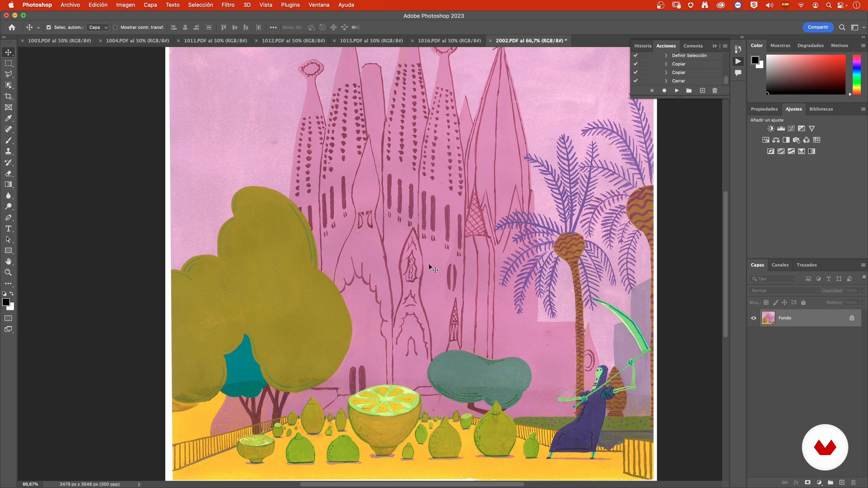The image size is (868, 488).
Task: Select the Zoom tool
Action: click(x=8, y=273)
